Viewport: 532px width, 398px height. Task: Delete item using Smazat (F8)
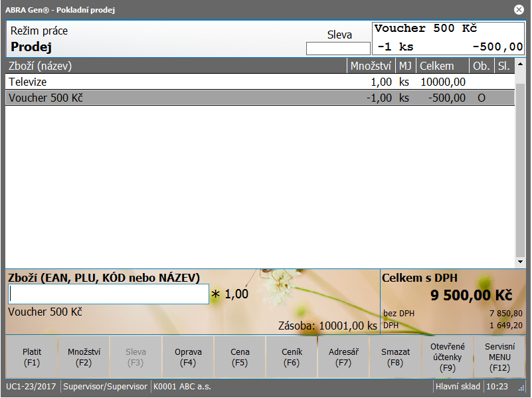coord(396,357)
